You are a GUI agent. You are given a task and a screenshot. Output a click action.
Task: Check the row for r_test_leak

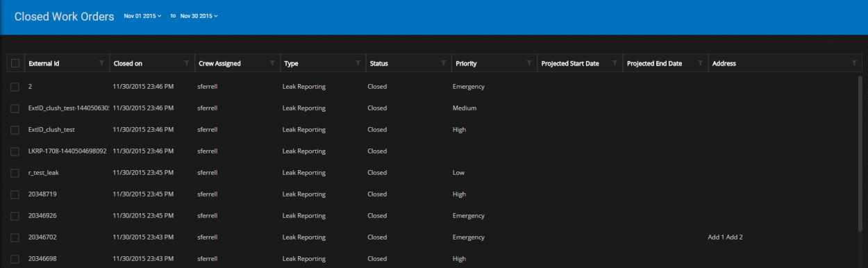click(15, 173)
